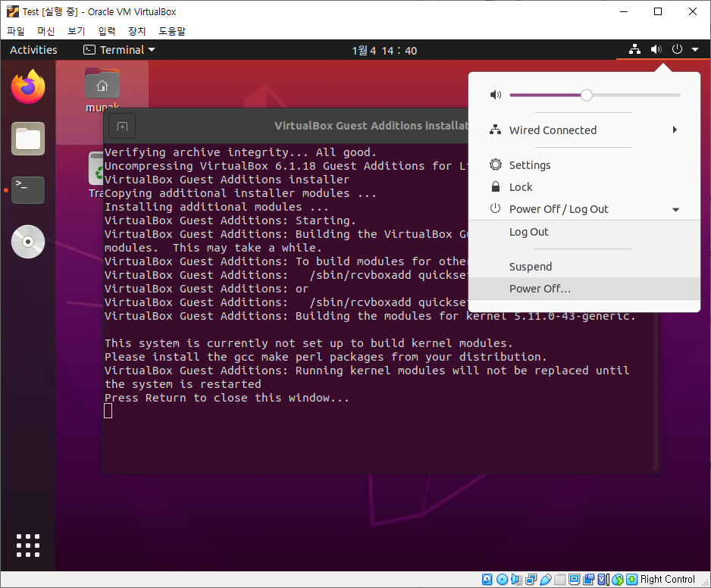Click the terminal cursor block
The width and height of the screenshot is (711, 588).
(x=108, y=411)
